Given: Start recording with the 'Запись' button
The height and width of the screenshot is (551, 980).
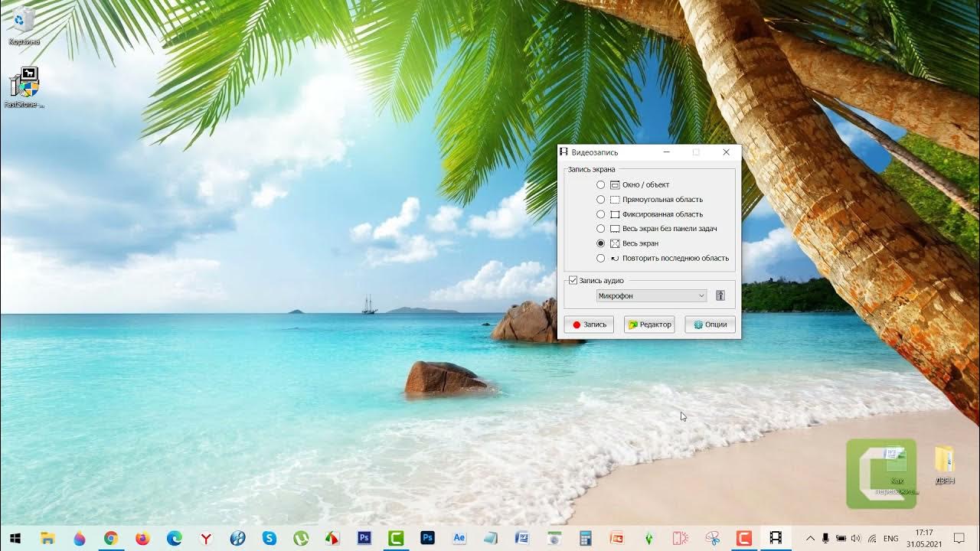Looking at the screenshot, I should tap(589, 324).
